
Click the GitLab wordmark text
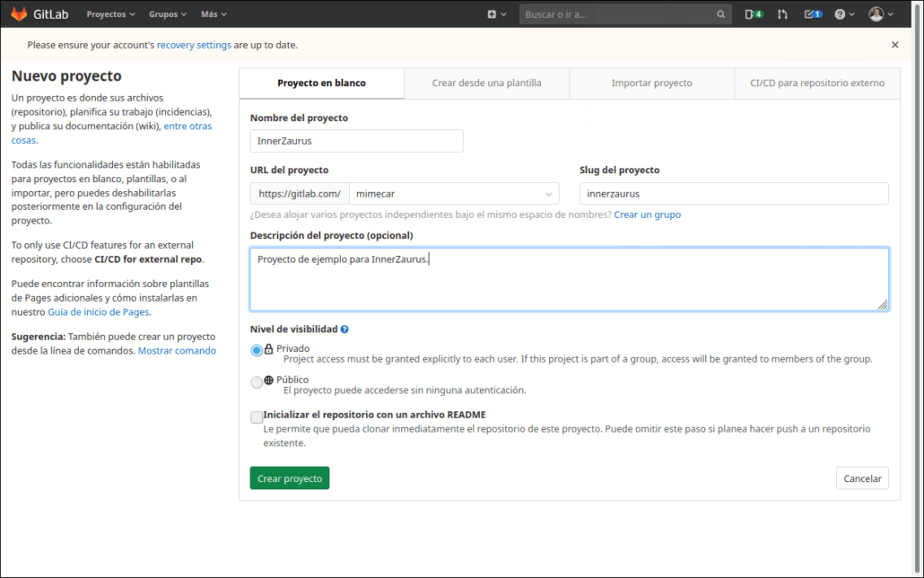(50, 14)
